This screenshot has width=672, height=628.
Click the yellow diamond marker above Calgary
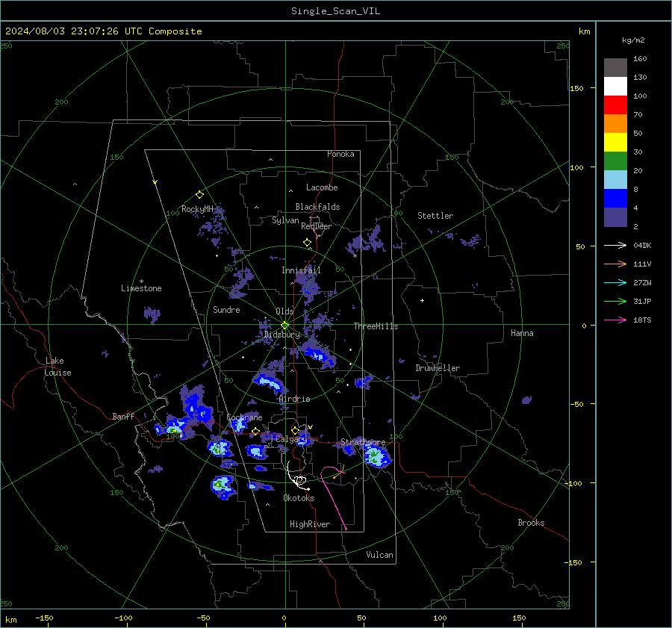point(295,430)
